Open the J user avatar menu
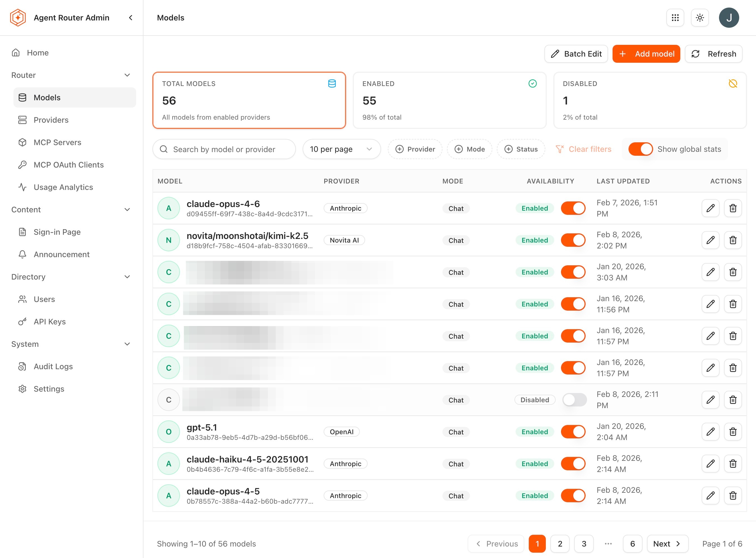This screenshot has height=558, width=756. 729,18
